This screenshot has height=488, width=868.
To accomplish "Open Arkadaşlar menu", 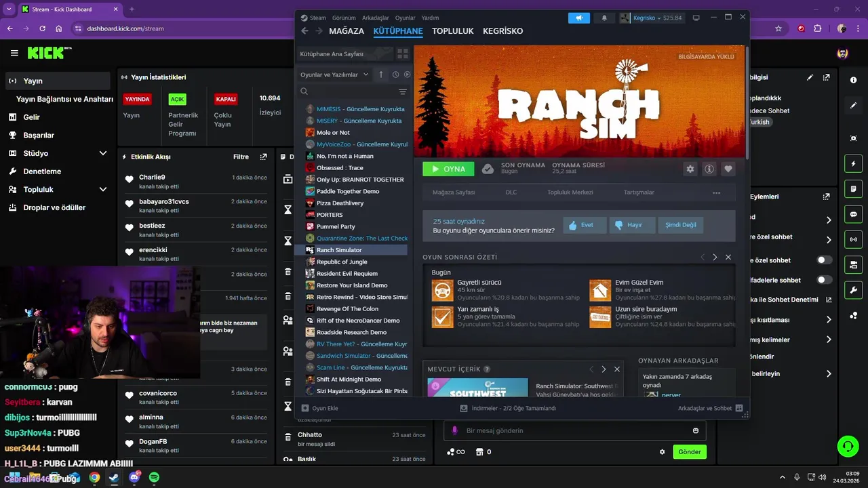I will 376,18.
